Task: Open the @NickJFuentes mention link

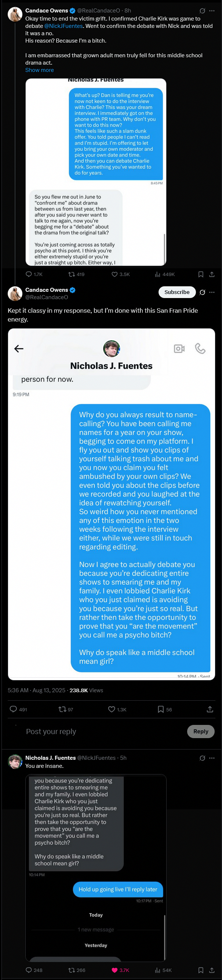Action: click(x=63, y=26)
